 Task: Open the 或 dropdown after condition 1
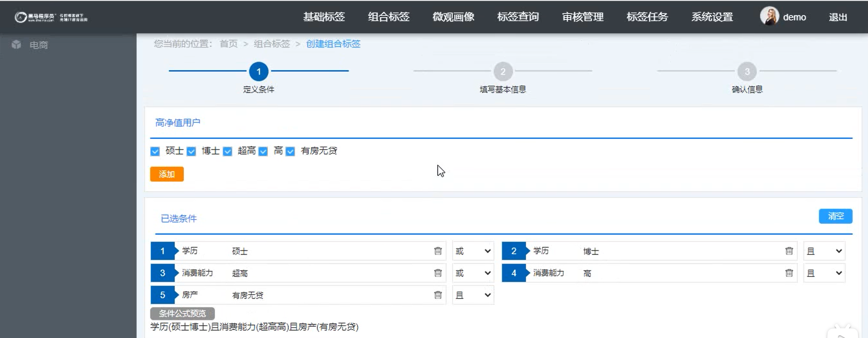(x=473, y=251)
